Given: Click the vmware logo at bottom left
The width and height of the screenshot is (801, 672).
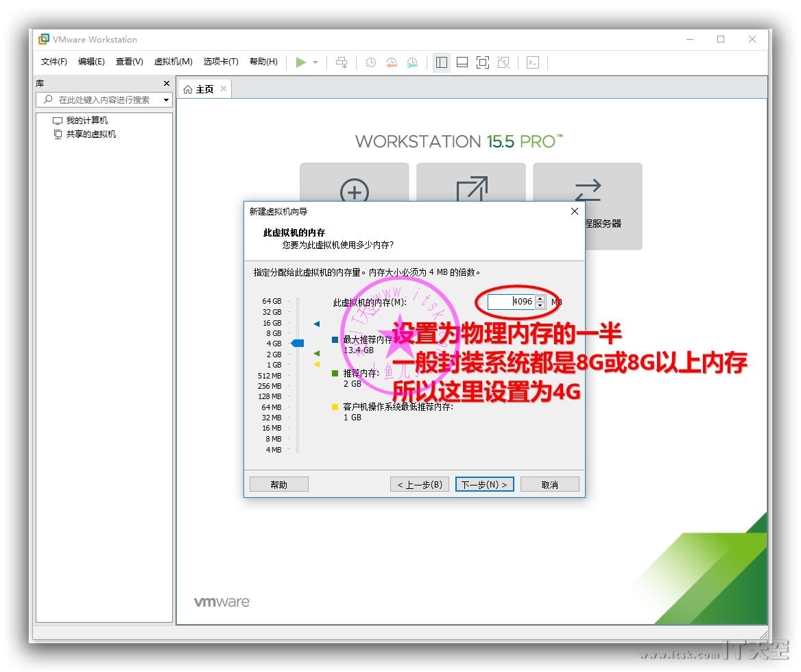Looking at the screenshot, I should [222, 601].
